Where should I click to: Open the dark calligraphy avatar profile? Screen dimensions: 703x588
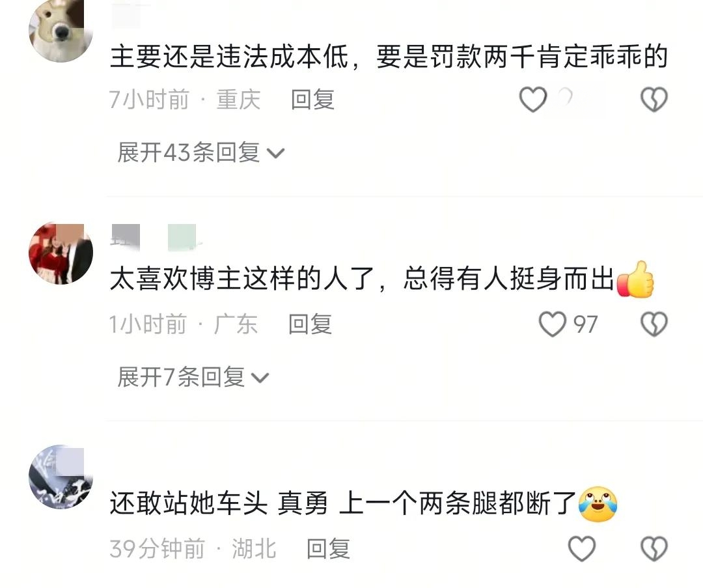[x=61, y=477]
